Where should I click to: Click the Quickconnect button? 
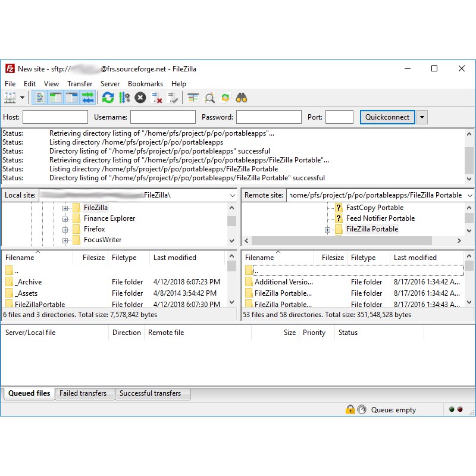coord(387,117)
